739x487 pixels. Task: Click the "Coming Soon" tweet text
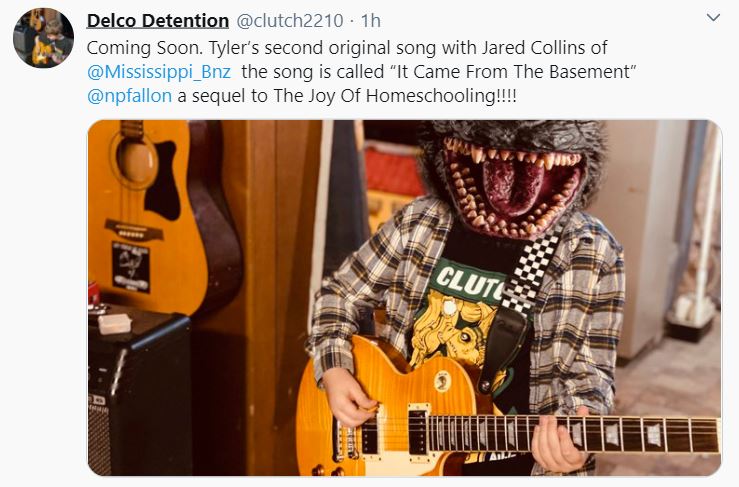[145, 48]
